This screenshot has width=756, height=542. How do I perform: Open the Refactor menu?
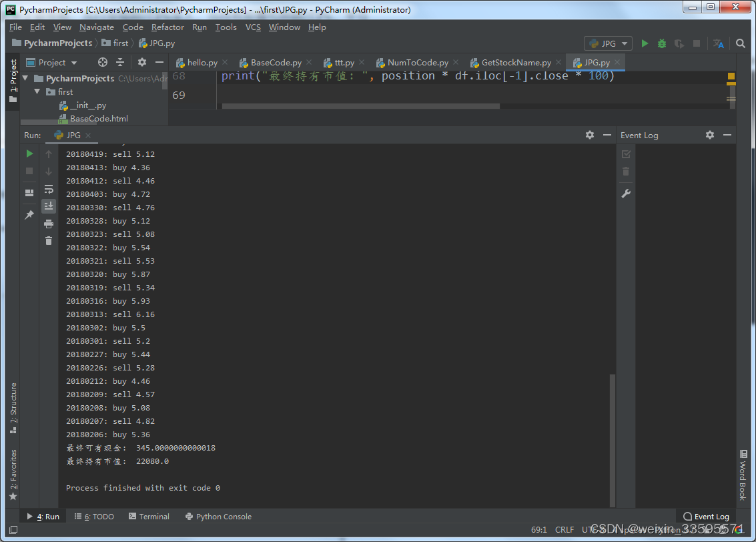click(x=167, y=27)
